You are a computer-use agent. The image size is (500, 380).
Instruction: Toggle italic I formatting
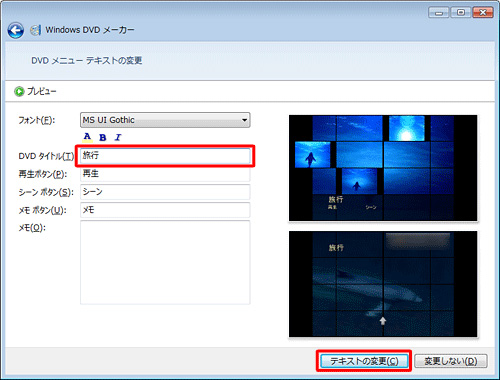coord(118,137)
